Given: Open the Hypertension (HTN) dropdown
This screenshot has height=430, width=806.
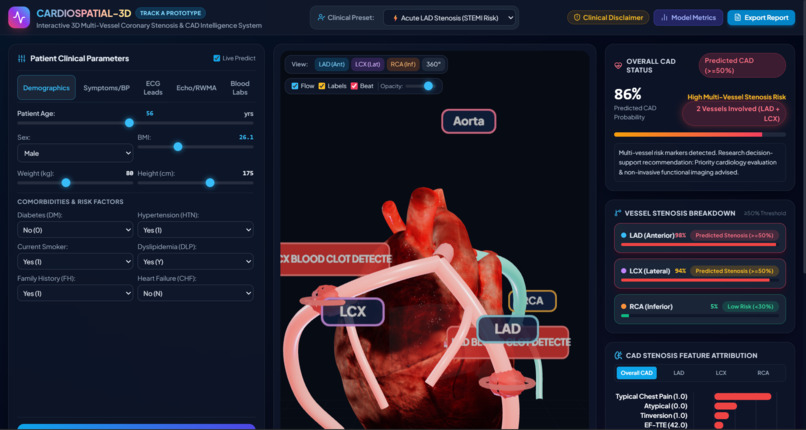Looking at the screenshot, I should pos(195,230).
